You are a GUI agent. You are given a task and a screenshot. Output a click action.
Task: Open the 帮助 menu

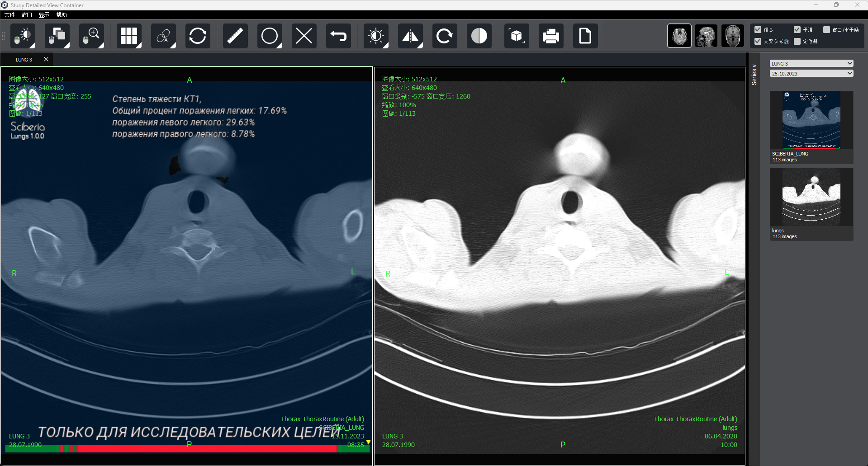(x=62, y=15)
